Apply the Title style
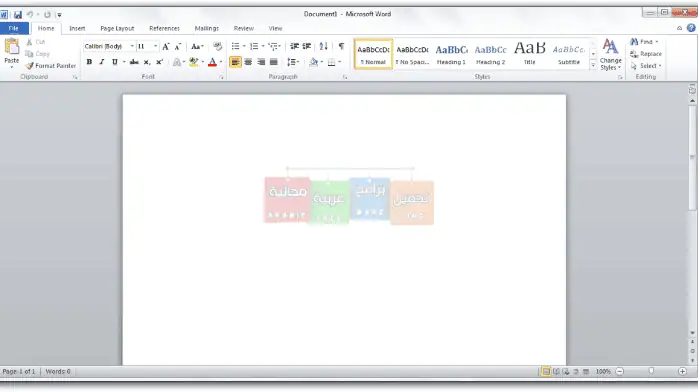The image size is (698, 392). pos(530,54)
